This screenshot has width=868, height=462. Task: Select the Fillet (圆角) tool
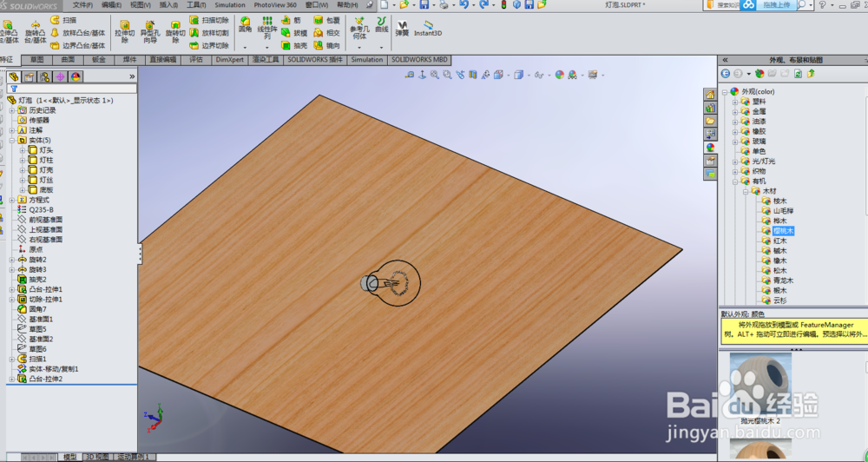click(x=245, y=24)
